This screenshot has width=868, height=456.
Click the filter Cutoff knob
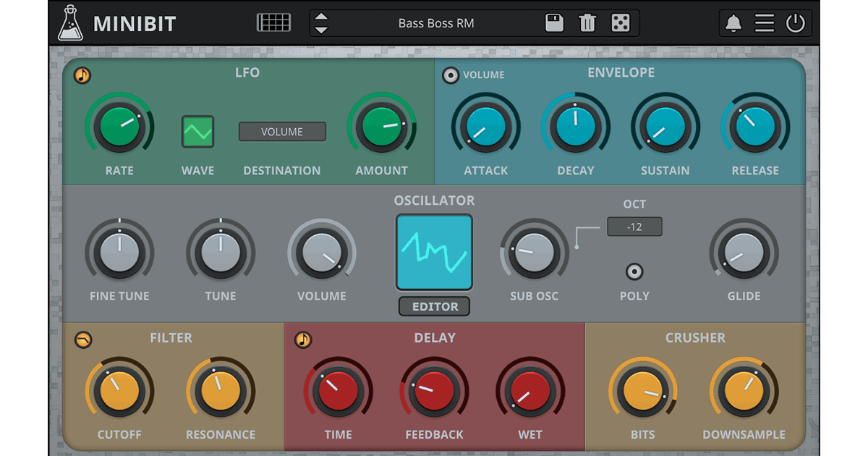point(119,390)
